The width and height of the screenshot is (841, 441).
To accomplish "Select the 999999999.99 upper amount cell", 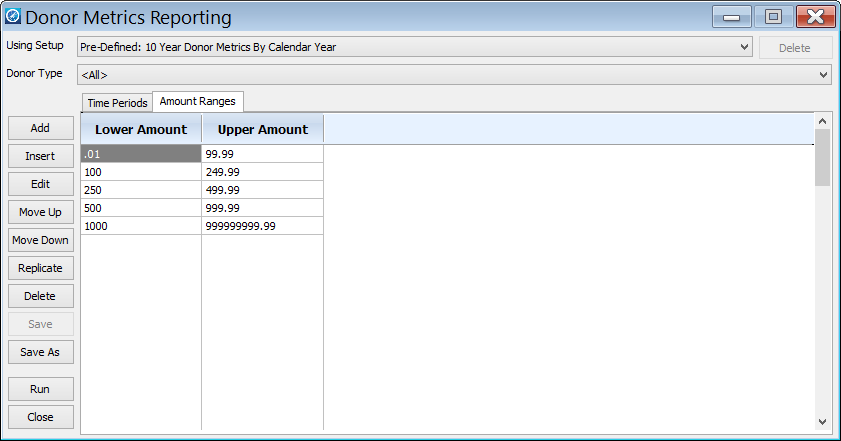I will 263,226.
